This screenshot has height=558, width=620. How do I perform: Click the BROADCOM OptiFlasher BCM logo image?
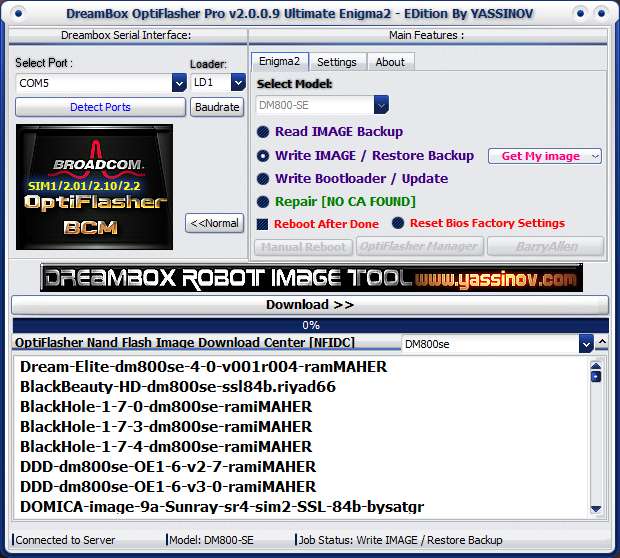[x=94, y=187]
